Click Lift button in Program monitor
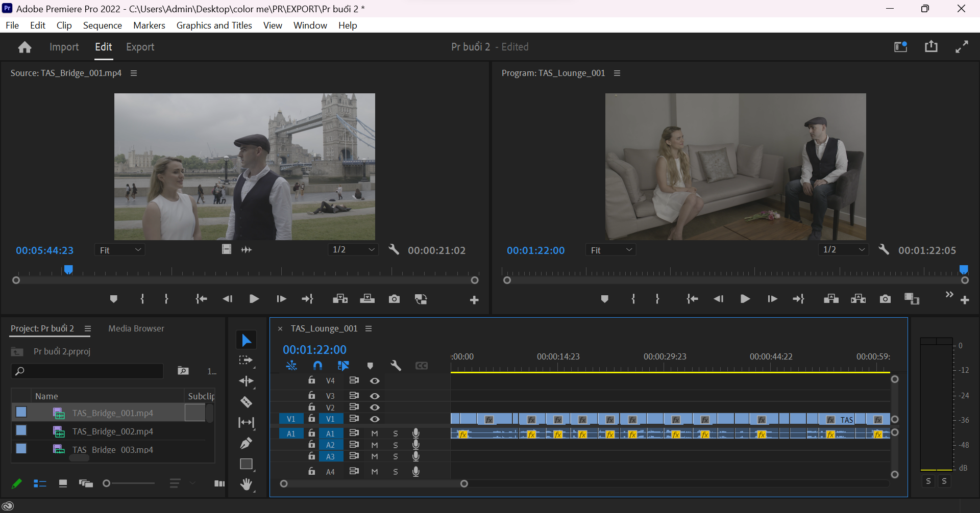 [x=831, y=299]
